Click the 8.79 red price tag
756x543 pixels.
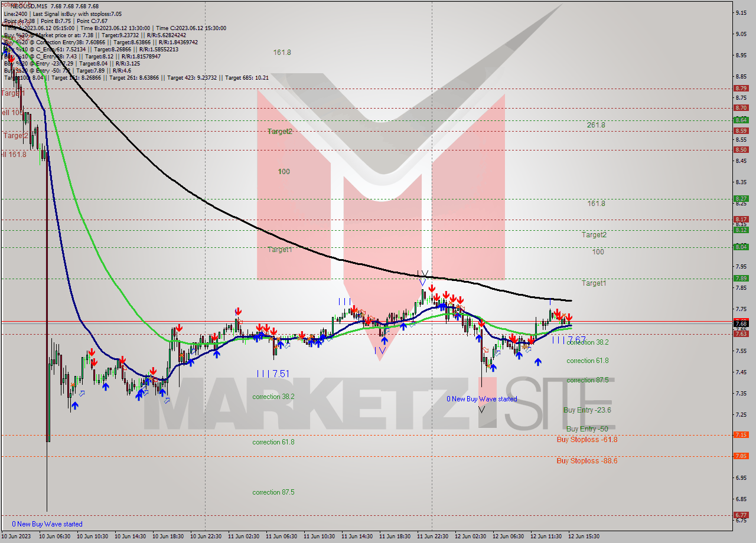click(741, 88)
